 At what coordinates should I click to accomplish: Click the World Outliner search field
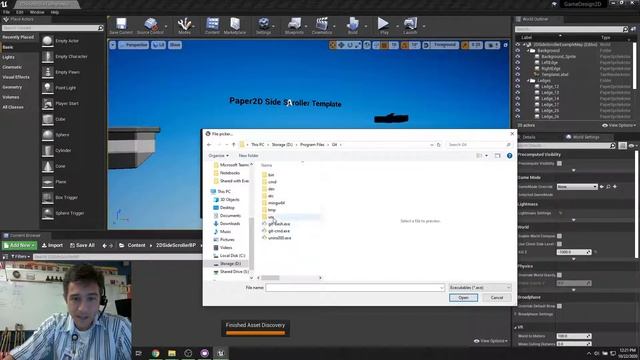(568, 29)
